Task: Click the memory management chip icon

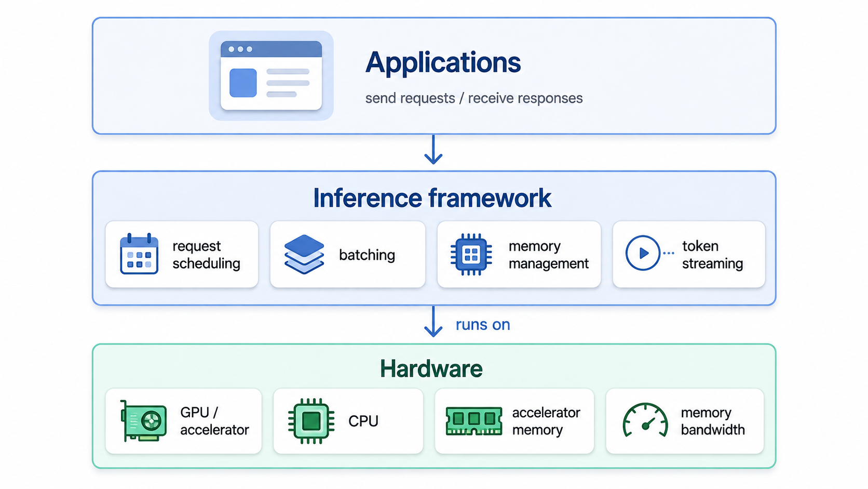Action: pos(471,254)
